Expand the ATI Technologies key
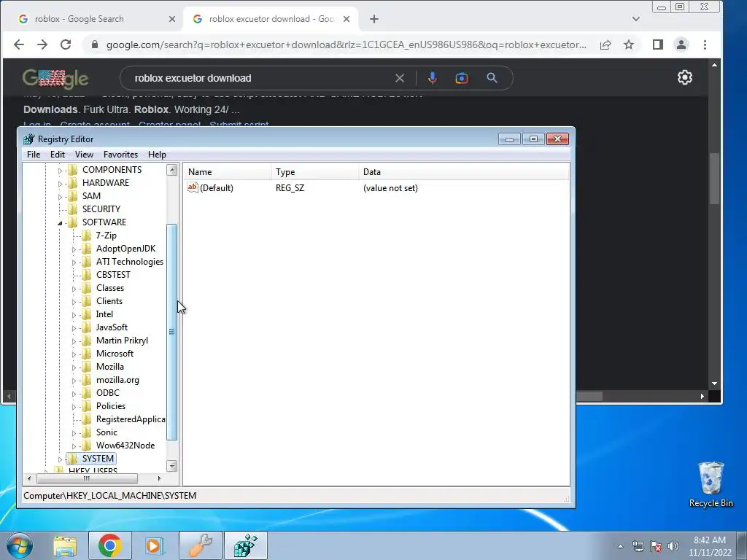This screenshot has width=747, height=560. tap(74, 262)
